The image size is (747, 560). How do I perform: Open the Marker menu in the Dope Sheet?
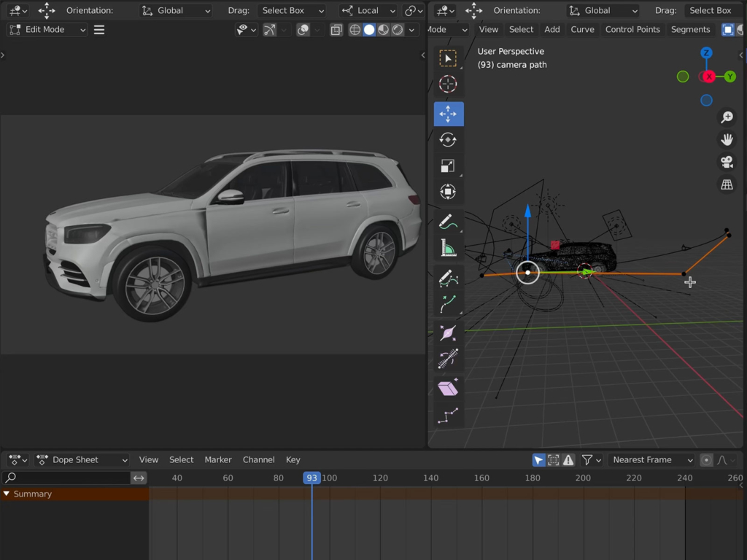(x=217, y=459)
